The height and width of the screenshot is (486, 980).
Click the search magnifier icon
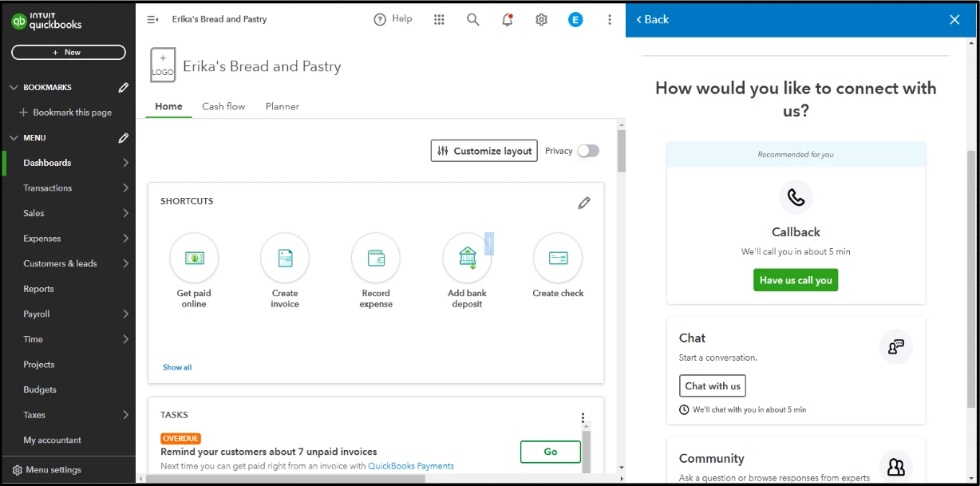point(473,19)
